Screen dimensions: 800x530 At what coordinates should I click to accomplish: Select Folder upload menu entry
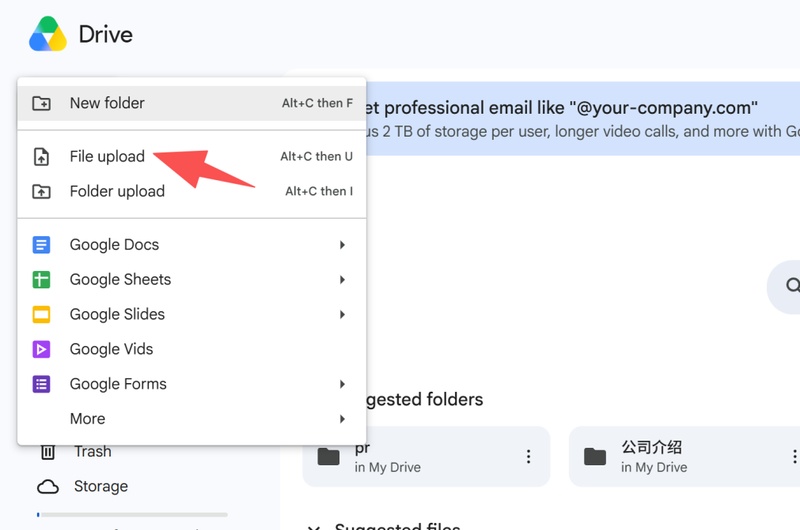click(192, 191)
